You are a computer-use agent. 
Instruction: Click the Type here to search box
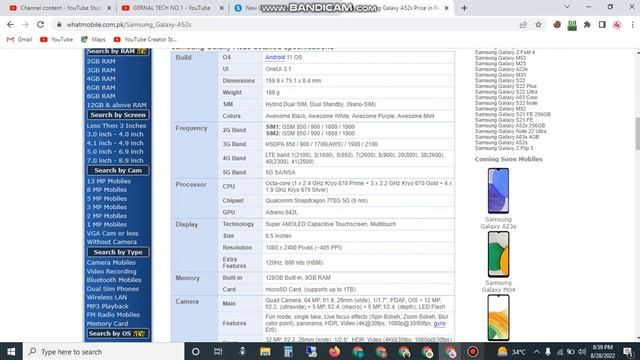[x=104, y=351]
